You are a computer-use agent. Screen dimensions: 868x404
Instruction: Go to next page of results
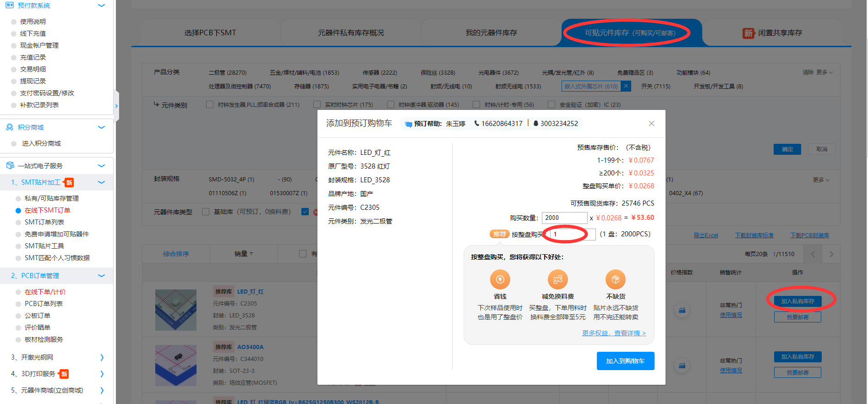coord(831,254)
